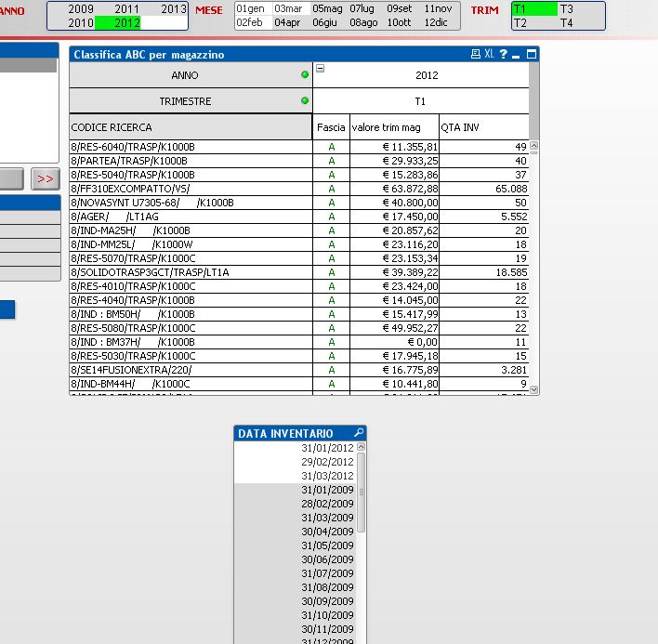
Task: Click the Print icon in table caption
Action: point(476,55)
